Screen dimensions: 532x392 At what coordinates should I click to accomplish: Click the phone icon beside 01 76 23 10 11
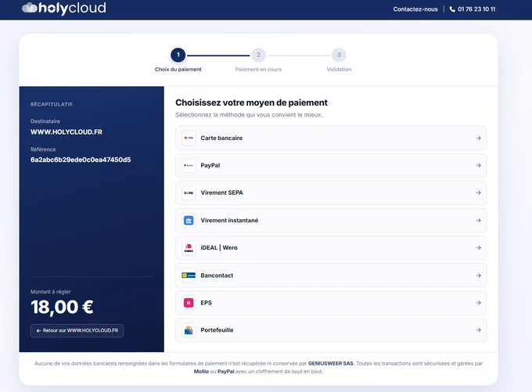452,9
